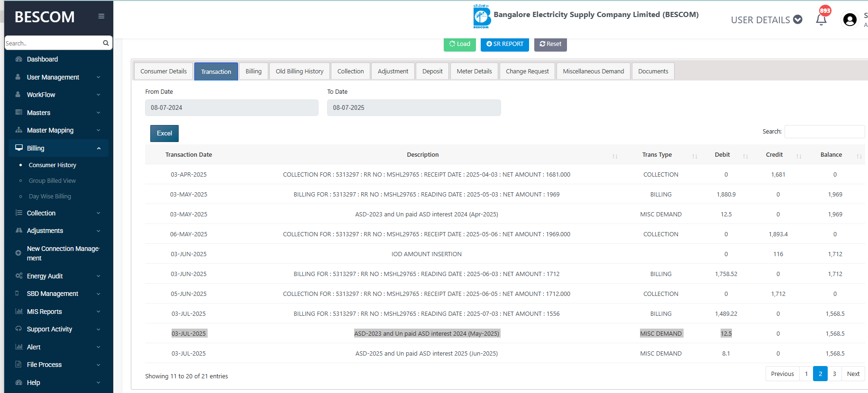Click the Energy Audit gears icon
This screenshot has width=868, height=393.
coord(19,276)
